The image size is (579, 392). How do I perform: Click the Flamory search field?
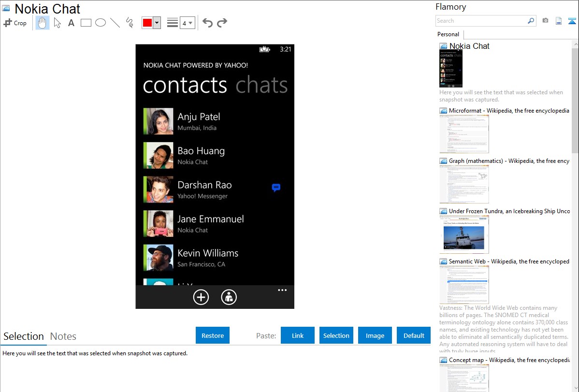[481, 21]
